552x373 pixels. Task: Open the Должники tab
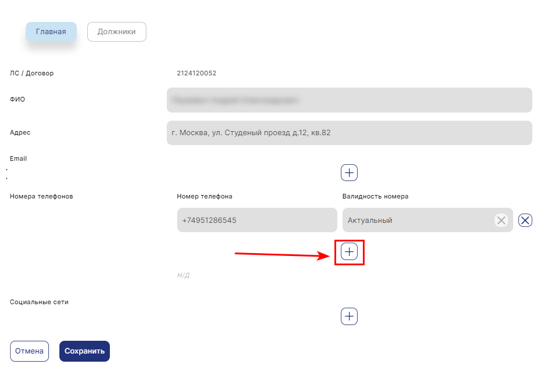click(x=117, y=32)
